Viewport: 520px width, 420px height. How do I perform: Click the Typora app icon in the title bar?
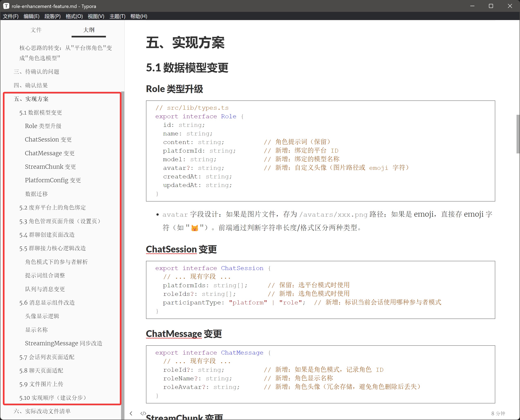pyautogui.click(x=6, y=6)
